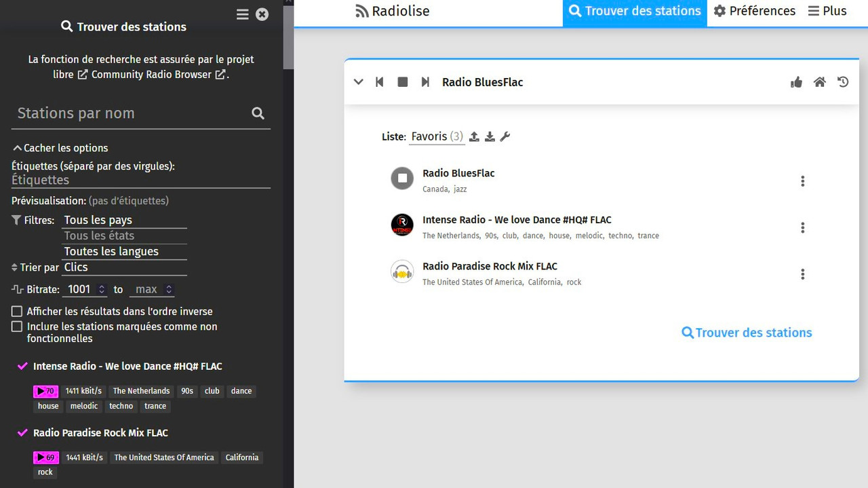Image resolution: width=868 pixels, height=488 pixels.
Task: Select Intense Radio title in search results
Action: click(127, 367)
